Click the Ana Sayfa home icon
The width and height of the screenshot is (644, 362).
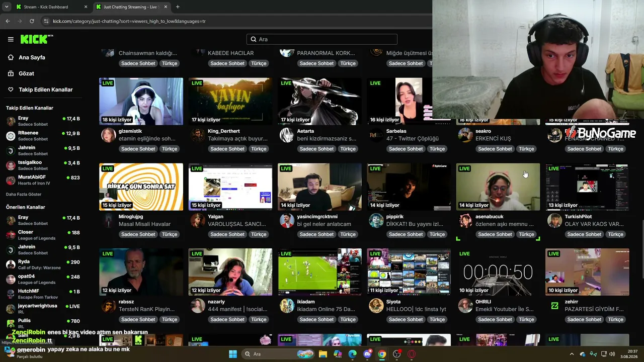(11, 57)
